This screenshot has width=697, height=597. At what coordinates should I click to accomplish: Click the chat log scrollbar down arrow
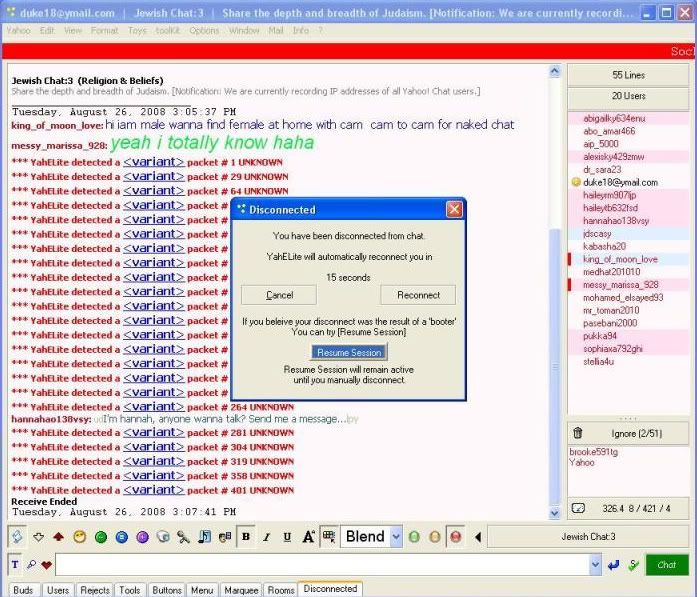coord(554,513)
